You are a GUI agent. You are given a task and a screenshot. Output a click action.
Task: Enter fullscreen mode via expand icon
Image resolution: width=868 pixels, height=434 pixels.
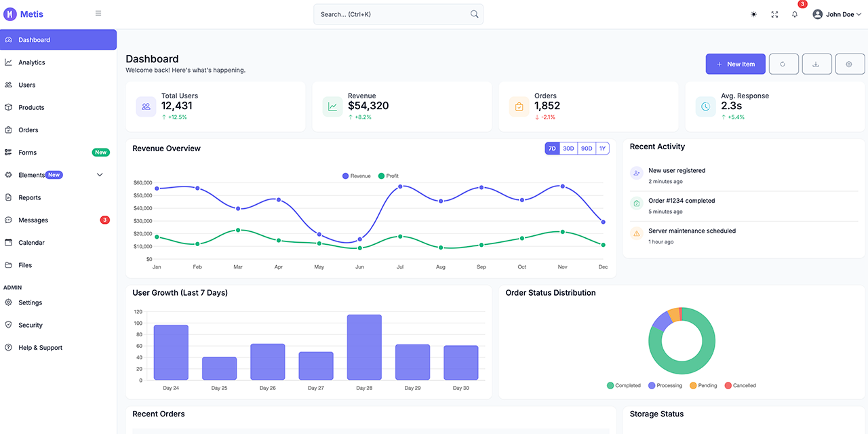click(x=774, y=14)
